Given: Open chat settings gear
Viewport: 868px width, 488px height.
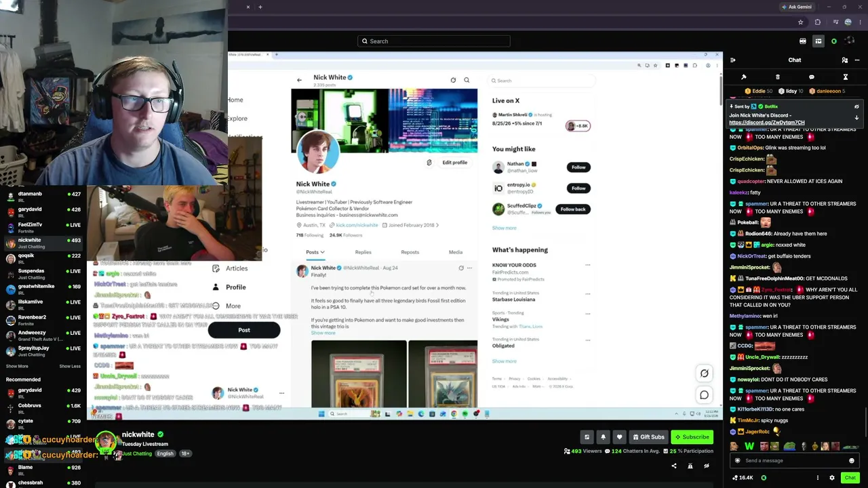Looking at the screenshot, I should point(832,478).
